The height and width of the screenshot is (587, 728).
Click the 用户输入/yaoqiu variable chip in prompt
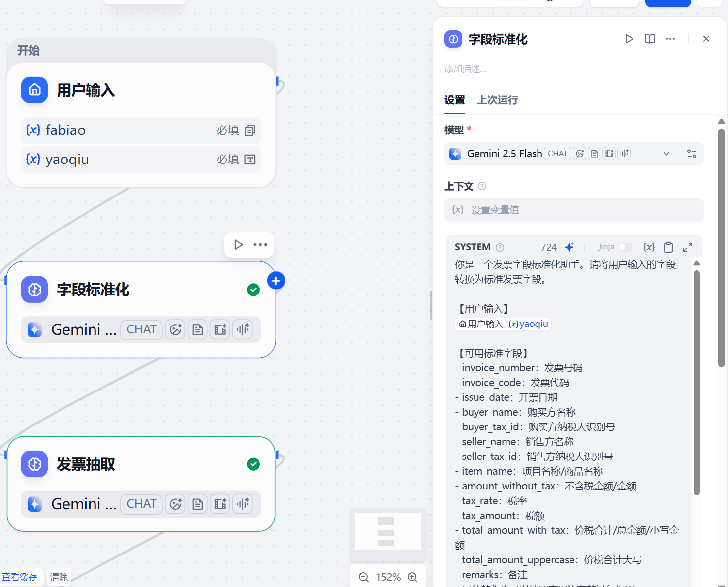click(503, 324)
